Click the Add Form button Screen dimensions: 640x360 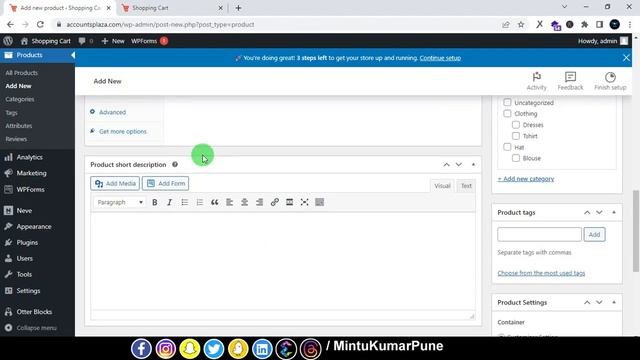coord(165,183)
